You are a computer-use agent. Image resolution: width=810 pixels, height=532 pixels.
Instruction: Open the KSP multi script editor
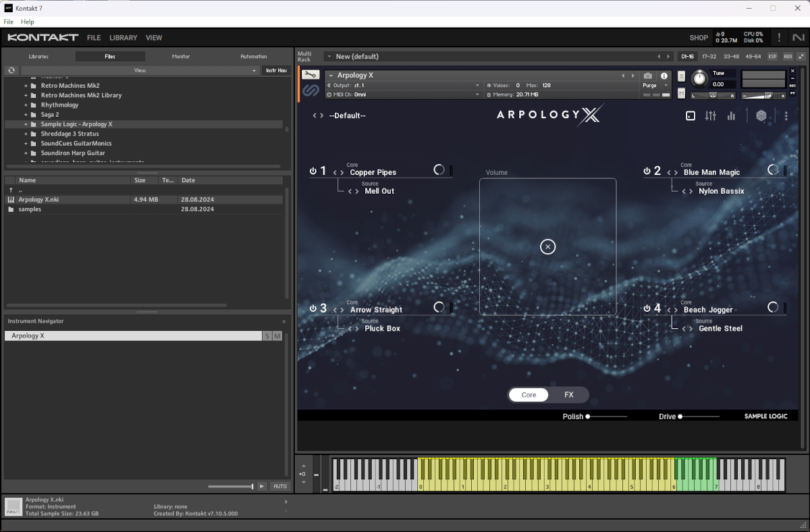click(772, 57)
